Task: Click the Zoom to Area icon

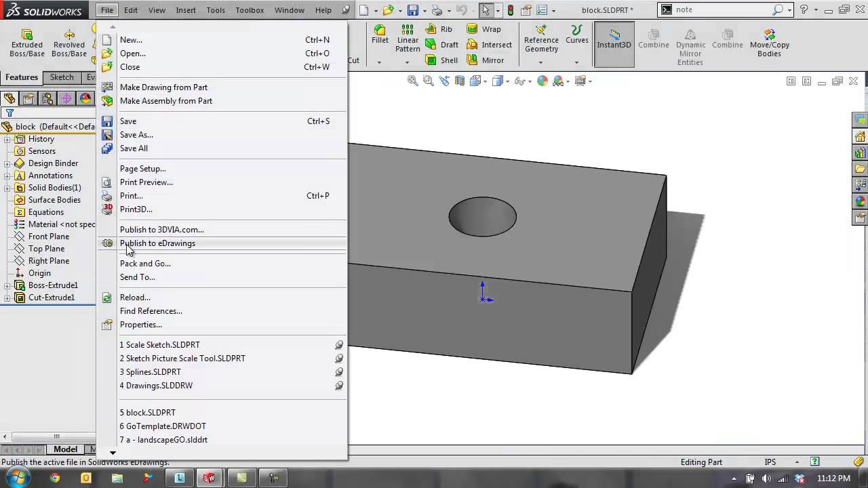Action: click(428, 81)
